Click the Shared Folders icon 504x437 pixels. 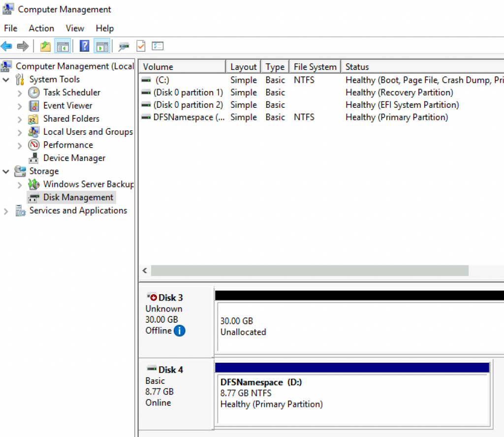tap(33, 119)
